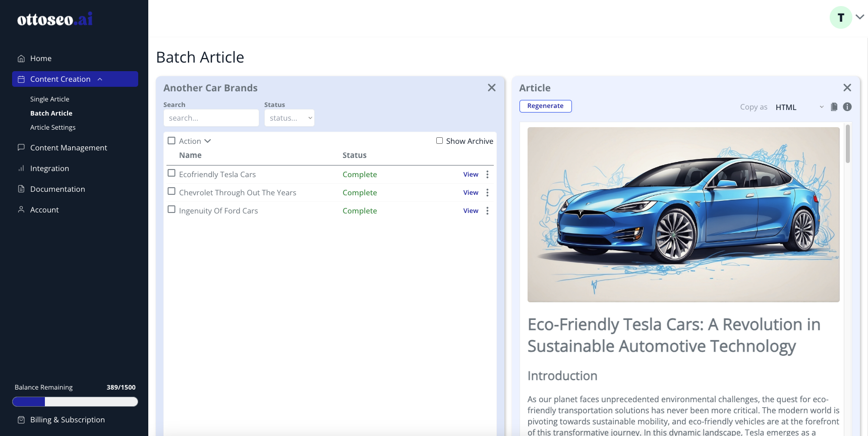Click the copy article to clipboard icon
This screenshot has height=436, width=868.
pyautogui.click(x=834, y=107)
